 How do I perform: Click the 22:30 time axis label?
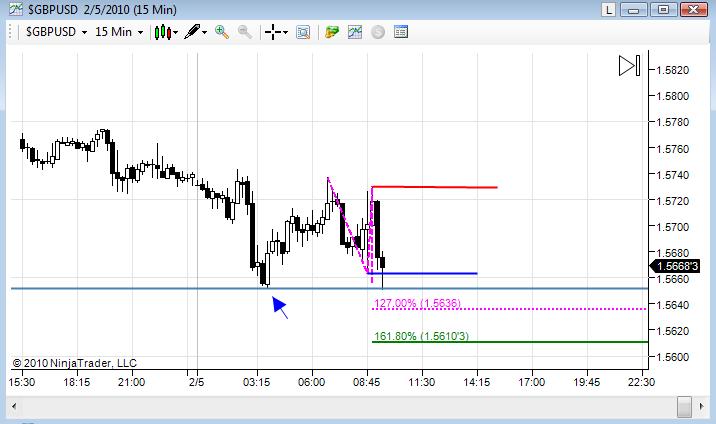coord(642,382)
